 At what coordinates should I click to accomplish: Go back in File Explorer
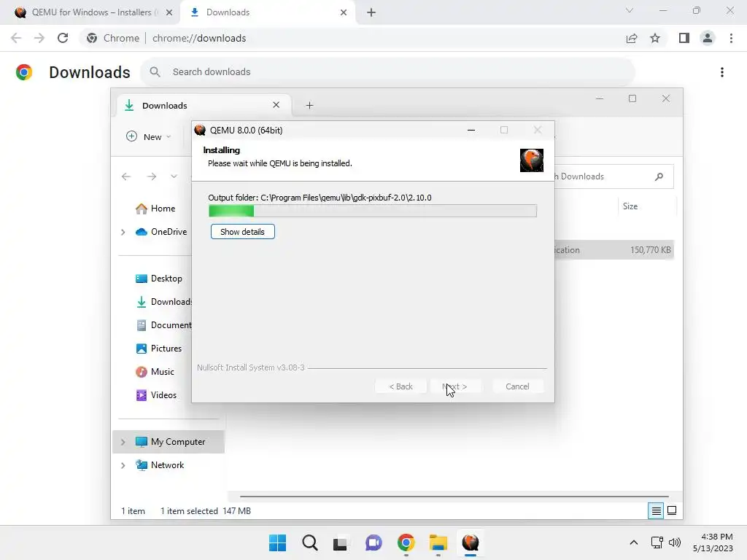(x=126, y=176)
